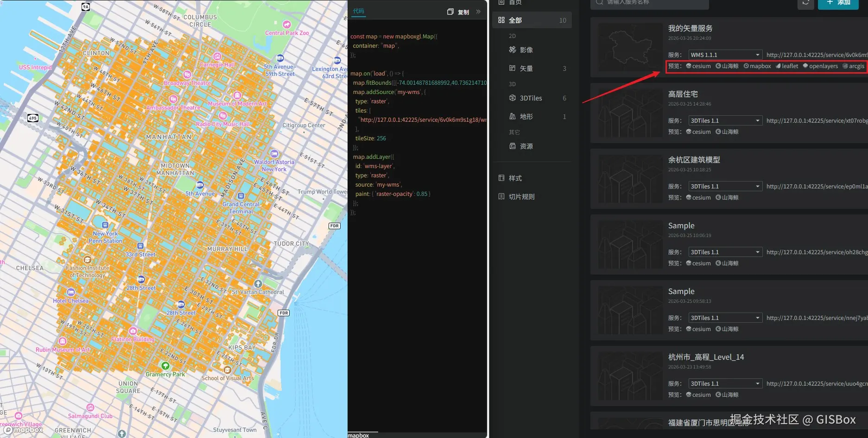The image size is (868, 438).
Task: Click the Ambassador Theatre marker icon
Action: click(x=173, y=99)
